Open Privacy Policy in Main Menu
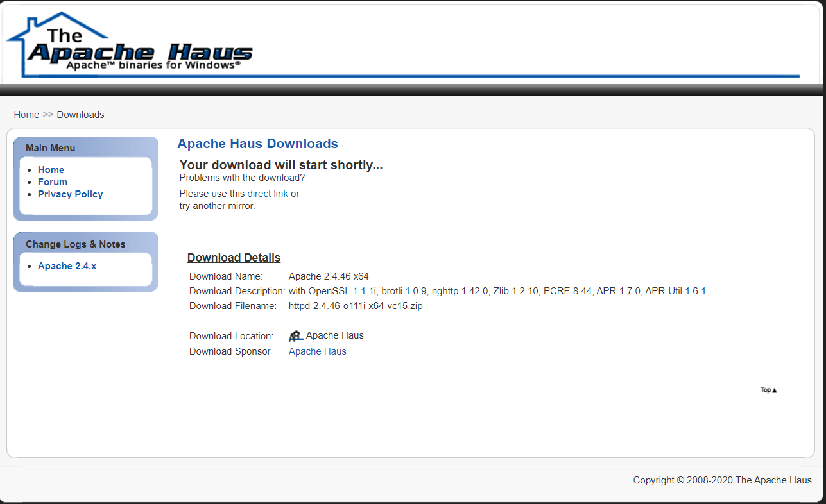826x504 pixels. click(x=70, y=194)
